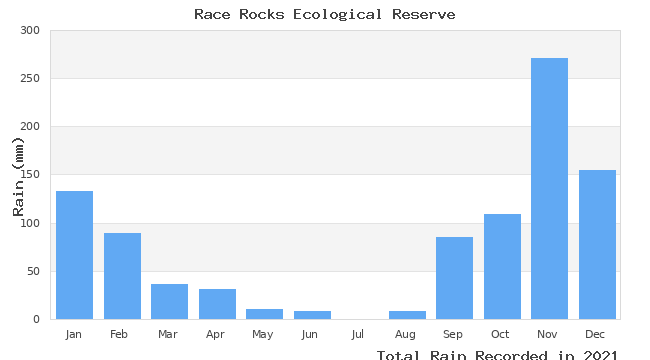Screen dimensions: 650x360
Task: Click the Jan month label
Action: [x=73, y=334]
